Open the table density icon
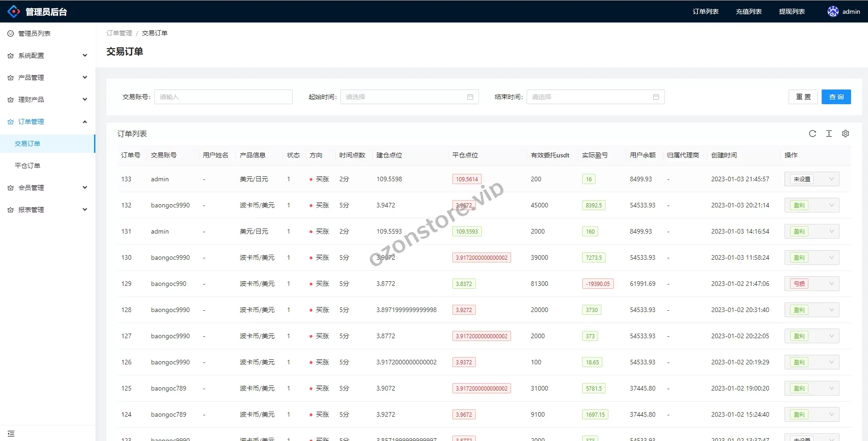The width and height of the screenshot is (868, 441). (829, 134)
